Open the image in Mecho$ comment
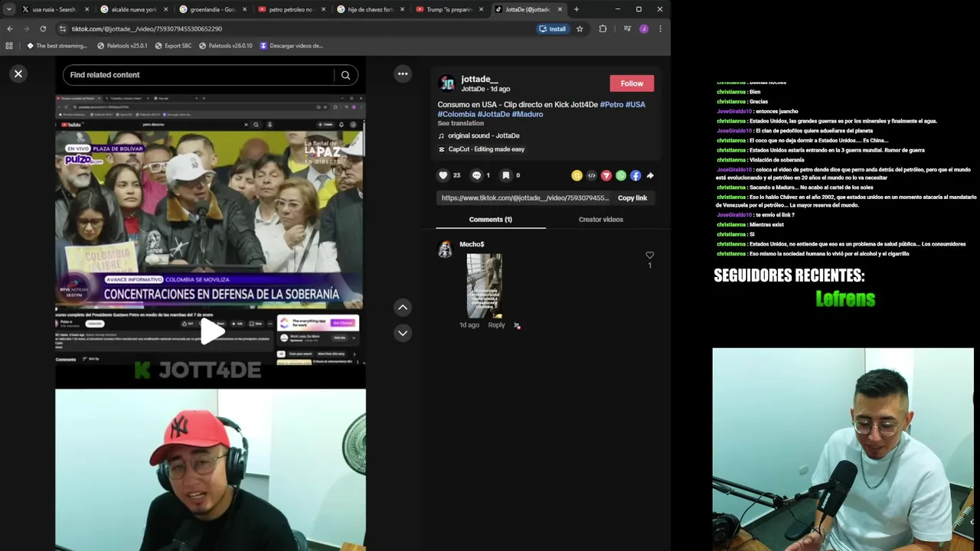This screenshot has width=980, height=551. click(x=485, y=285)
